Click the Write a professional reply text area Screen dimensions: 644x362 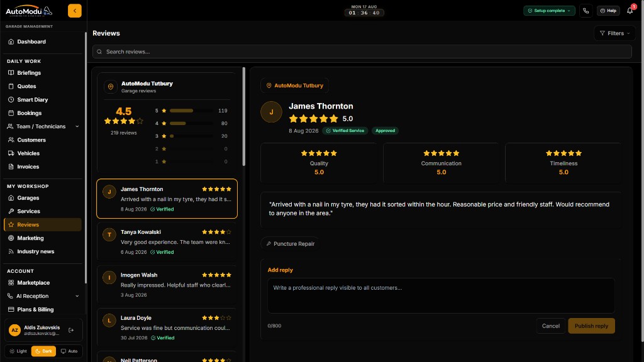441,296
